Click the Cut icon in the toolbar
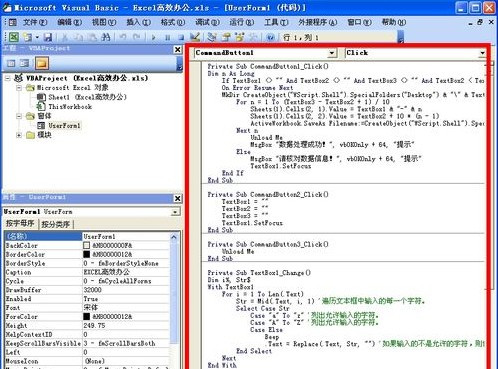Image resolution: width=498 pixels, height=369 pixels. click(65, 37)
